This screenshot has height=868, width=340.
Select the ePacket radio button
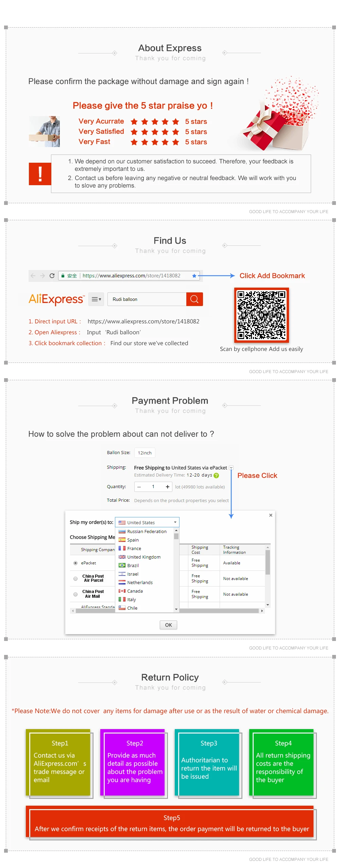tap(75, 563)
